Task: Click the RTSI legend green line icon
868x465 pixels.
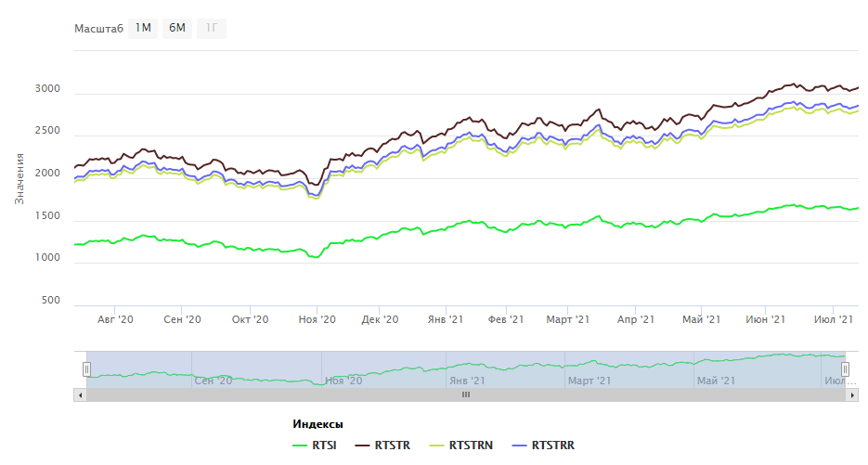Action: coord(300,446)
